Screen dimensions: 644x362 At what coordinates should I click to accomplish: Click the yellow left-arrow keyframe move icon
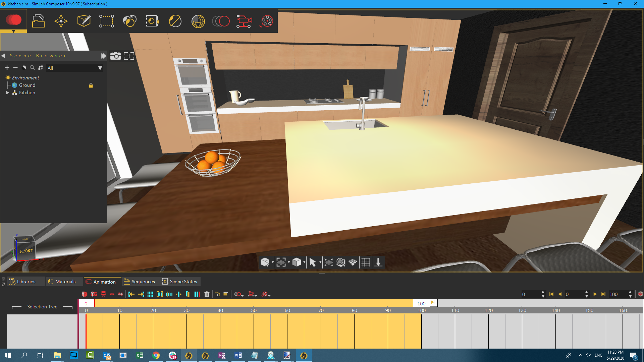coord(131,294)
